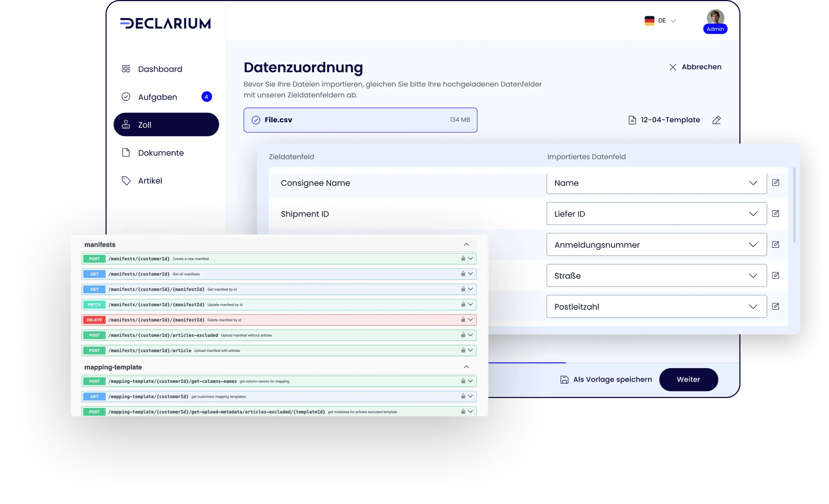Click the edit icon beside Postleitzahl

[x=776, y=307]
